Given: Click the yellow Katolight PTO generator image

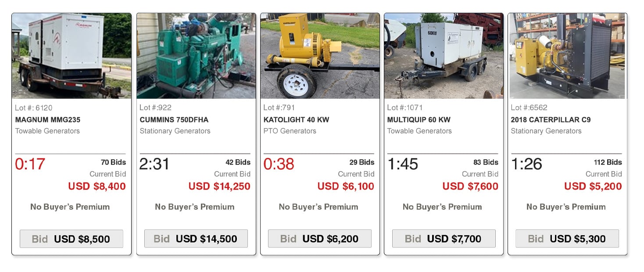Looking at the screenshot, I should 319,55.
